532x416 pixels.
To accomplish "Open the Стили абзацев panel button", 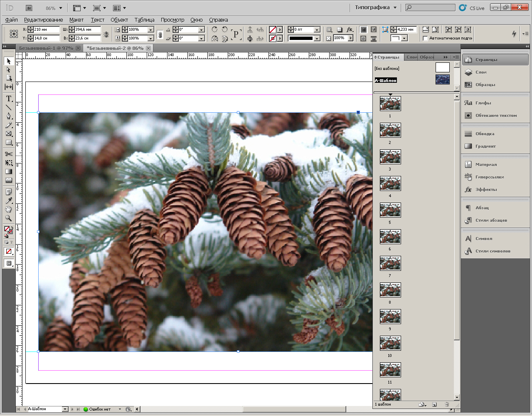I will point(491,220).
